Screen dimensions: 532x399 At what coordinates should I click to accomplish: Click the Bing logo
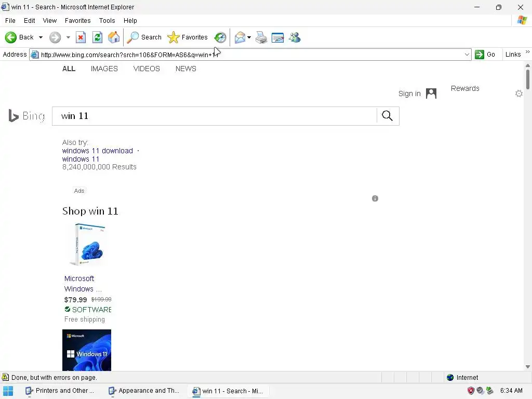click(x=26, y=116)
